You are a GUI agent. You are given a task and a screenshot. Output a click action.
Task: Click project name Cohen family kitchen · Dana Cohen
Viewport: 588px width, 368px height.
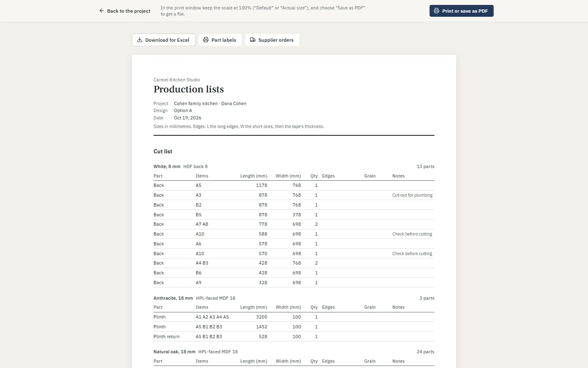(210, 103)
